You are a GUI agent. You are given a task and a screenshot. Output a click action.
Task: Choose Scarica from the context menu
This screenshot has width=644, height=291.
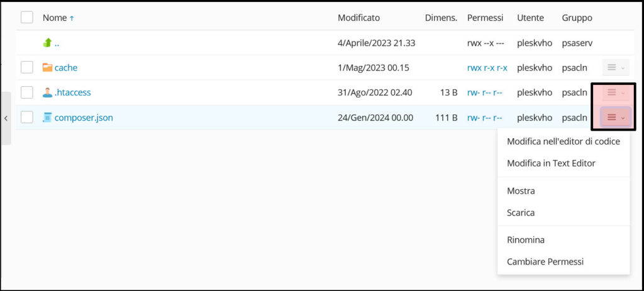tap(521, 212)
